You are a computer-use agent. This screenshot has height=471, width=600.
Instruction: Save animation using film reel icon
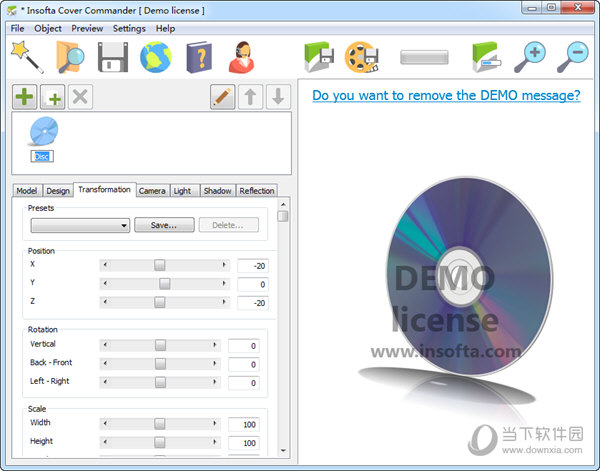click(362, 57)
